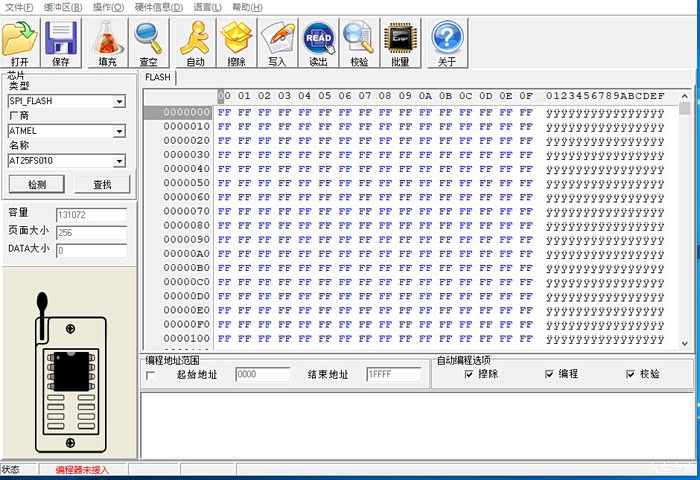700x480 pixels.
Task: Expand the SPI_FLASH chip type dropdown
Action: [119, 101]
